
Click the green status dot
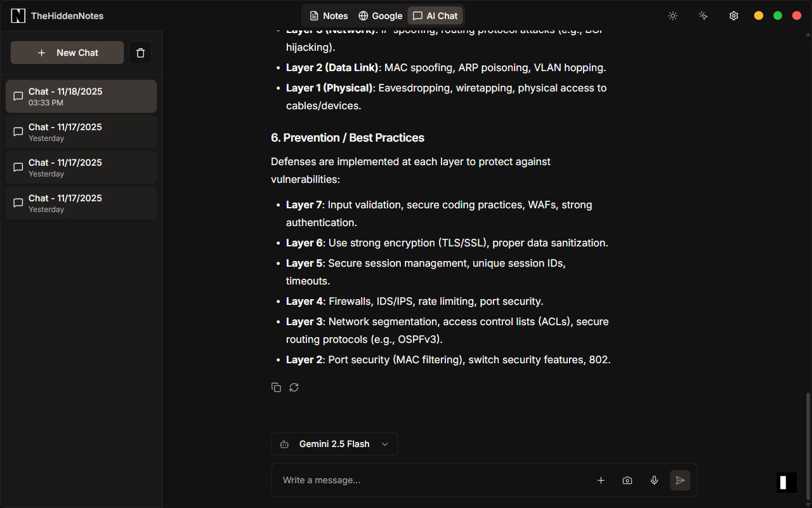coord(777,15)
